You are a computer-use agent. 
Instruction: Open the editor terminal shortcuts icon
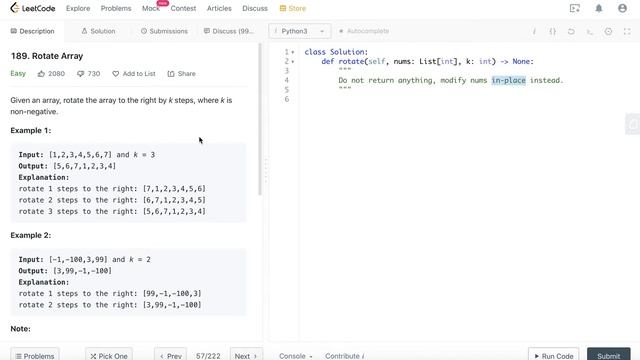click(x=590, y=31)
